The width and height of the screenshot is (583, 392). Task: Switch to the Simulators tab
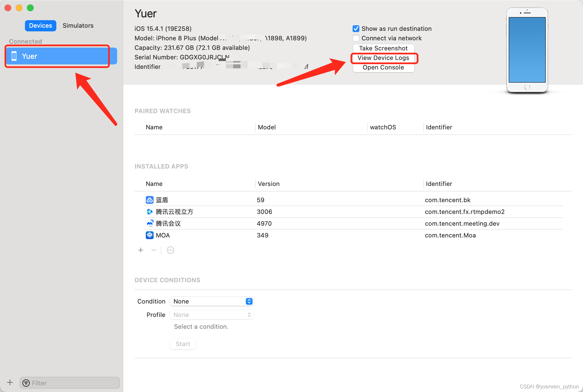[78, 25]
